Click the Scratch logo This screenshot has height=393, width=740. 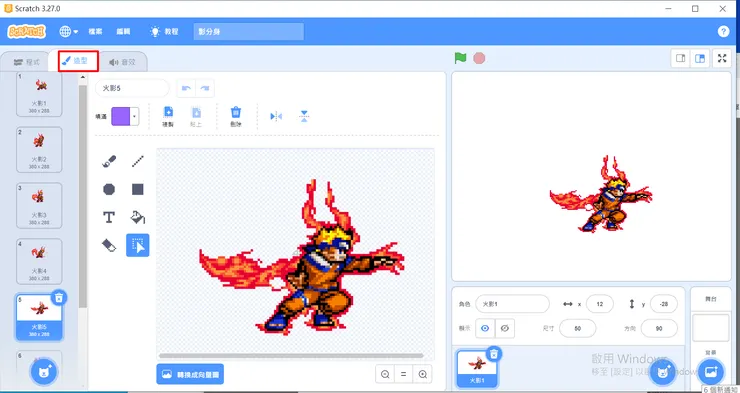[x=26, y=32]
